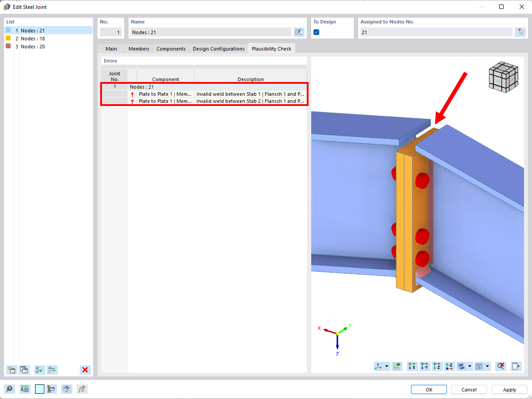Screen dimensions: 532x399
Task: Open the Design Configurations tab
Action: pos(219,49)
